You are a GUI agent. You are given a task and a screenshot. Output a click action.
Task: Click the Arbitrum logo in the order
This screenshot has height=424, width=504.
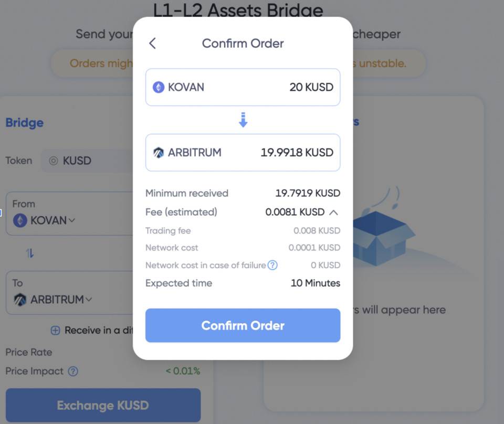click(x=159, y=153)
